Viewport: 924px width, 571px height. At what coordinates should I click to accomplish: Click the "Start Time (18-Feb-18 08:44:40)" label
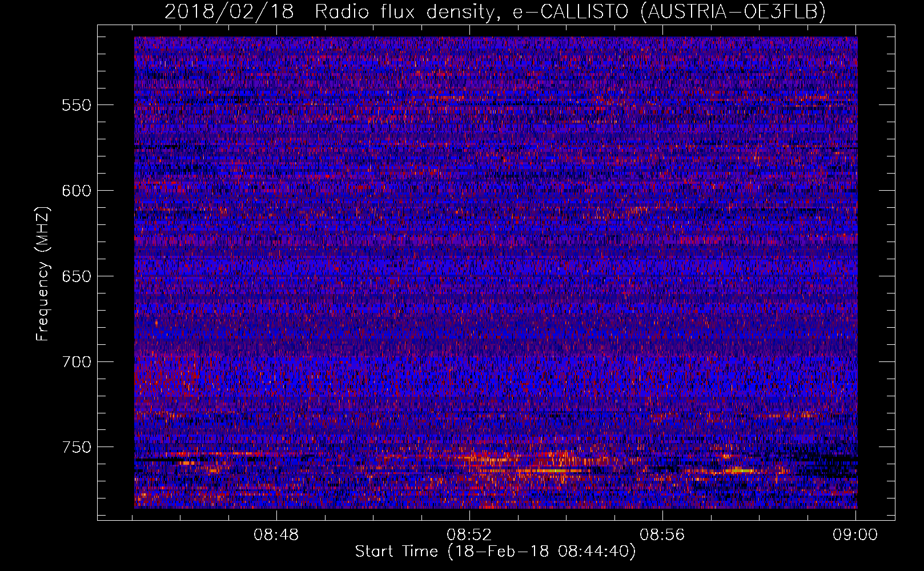tap(495, 552)
